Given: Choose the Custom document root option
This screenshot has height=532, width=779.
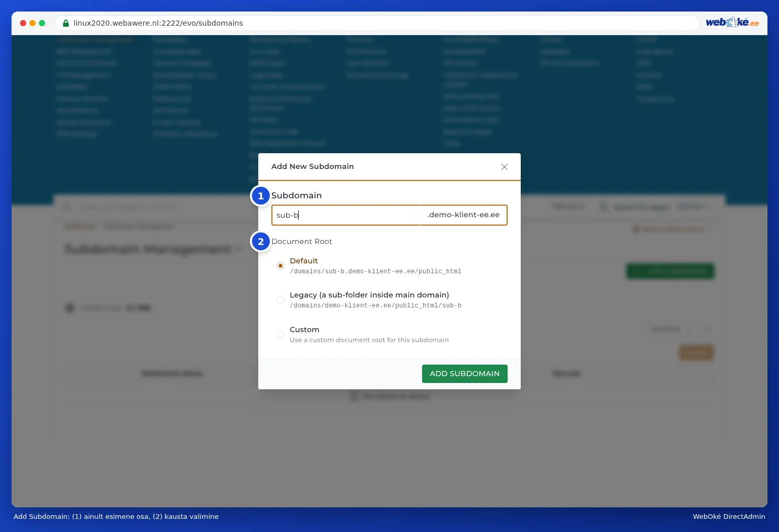Looking at the screenshot, I should 281,334.
